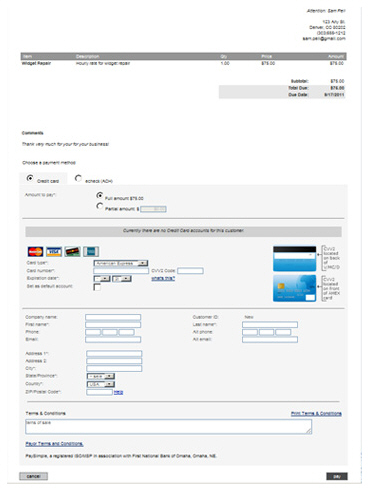Focus the Last name field
Viewport: 369px width, 489px height.
click(x=270, y=325)
